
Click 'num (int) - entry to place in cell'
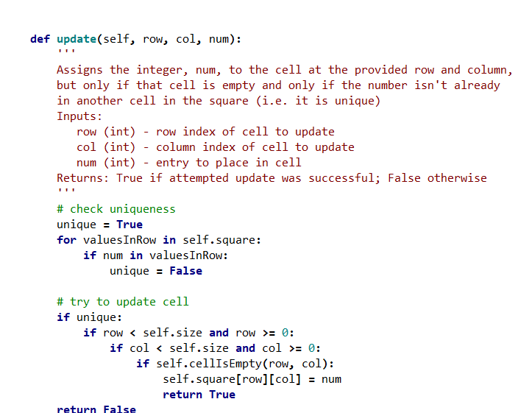(x=189, y=163)
